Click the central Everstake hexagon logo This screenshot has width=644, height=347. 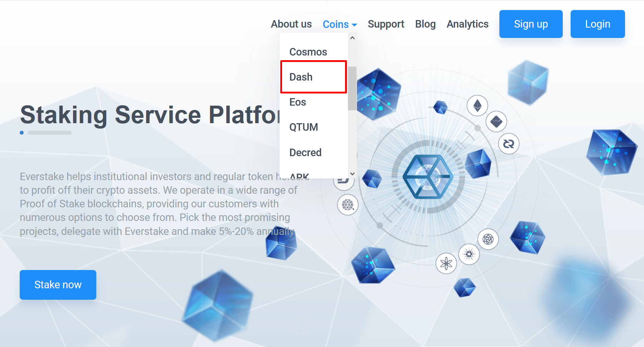428,177
